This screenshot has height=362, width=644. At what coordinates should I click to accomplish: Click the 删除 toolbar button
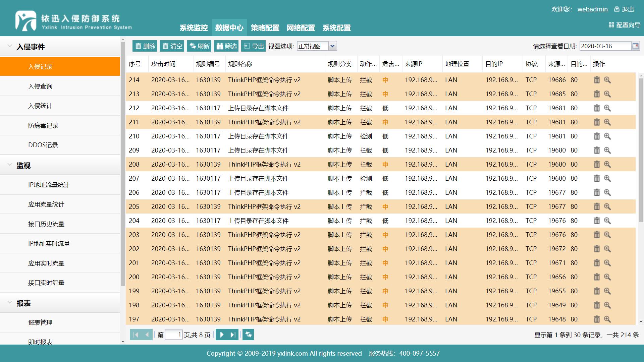[145, 46]
